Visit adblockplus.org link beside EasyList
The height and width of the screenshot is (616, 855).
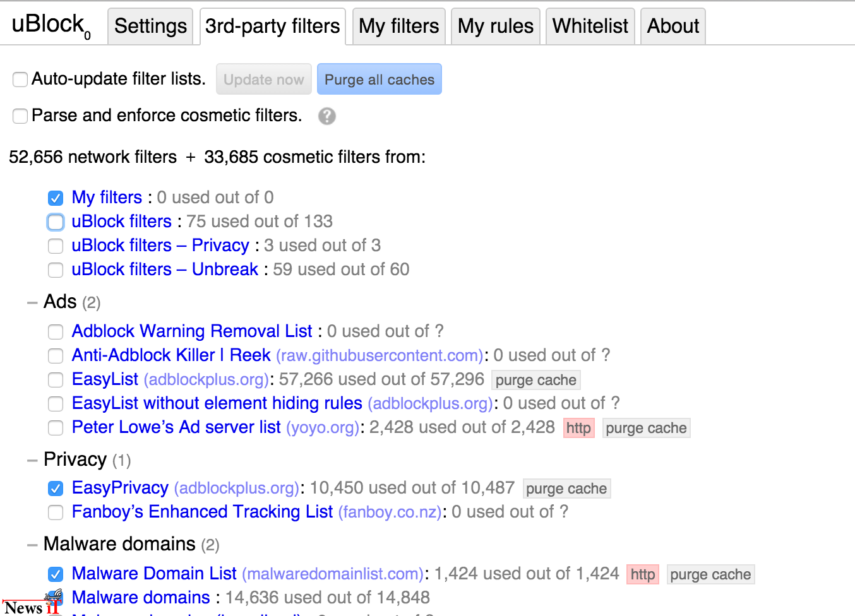206,380
